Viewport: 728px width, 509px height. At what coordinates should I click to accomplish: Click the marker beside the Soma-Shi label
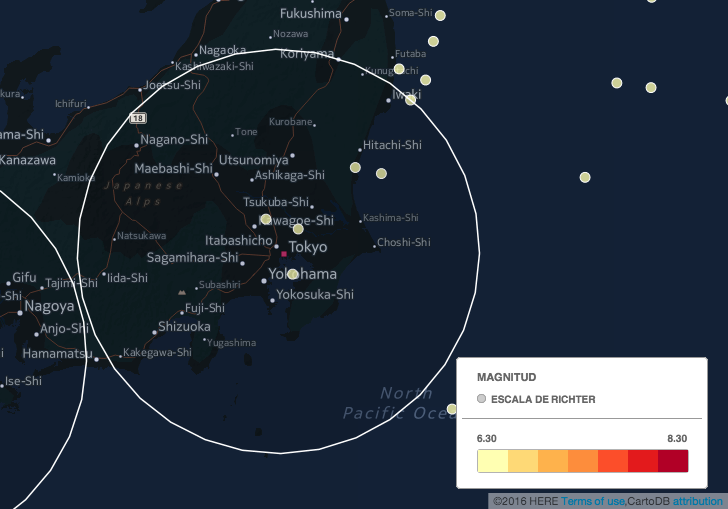pos(439,15)
